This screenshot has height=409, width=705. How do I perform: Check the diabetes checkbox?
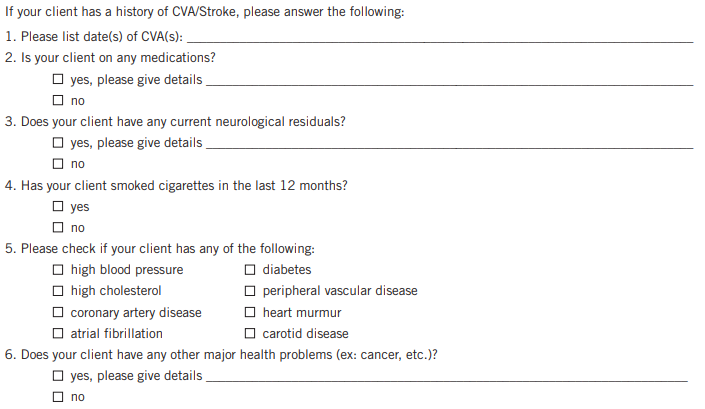(251, 270)
